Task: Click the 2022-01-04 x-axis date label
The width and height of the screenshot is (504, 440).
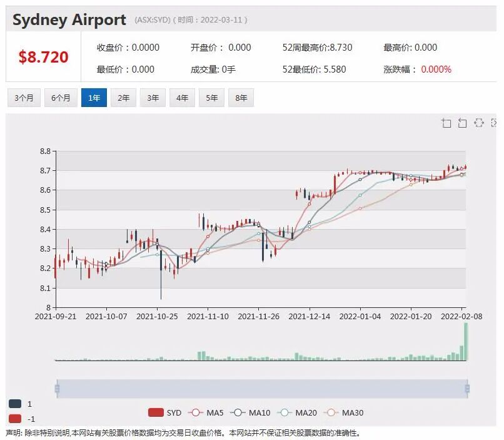Action: pyautogui.click(x=360, y=317)
